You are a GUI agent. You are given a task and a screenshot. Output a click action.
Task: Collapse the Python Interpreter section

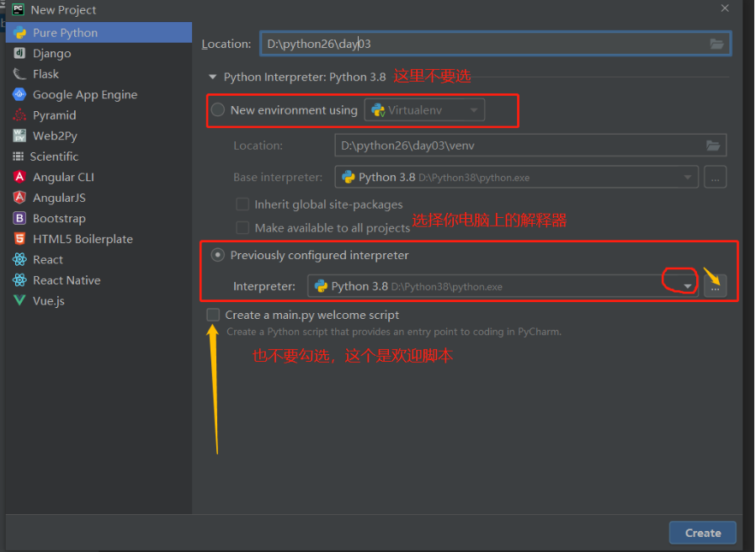tap(212, 77)
